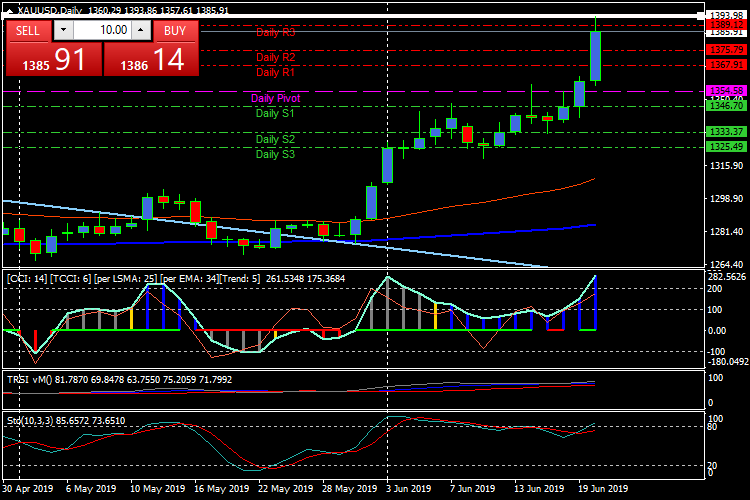Click the green 1333.37 support price tag
The height and width of the screenshot is (500, 750).
(x=723, y=132)
